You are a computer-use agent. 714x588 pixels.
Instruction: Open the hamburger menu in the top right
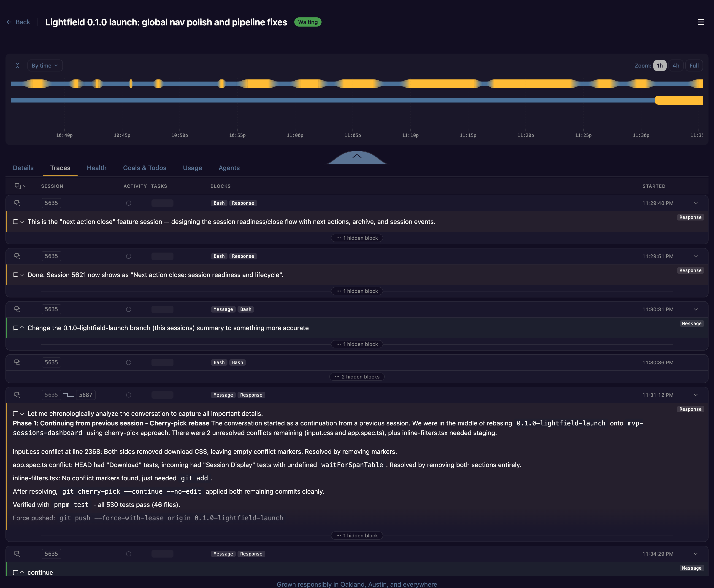(x=701, y=22)
